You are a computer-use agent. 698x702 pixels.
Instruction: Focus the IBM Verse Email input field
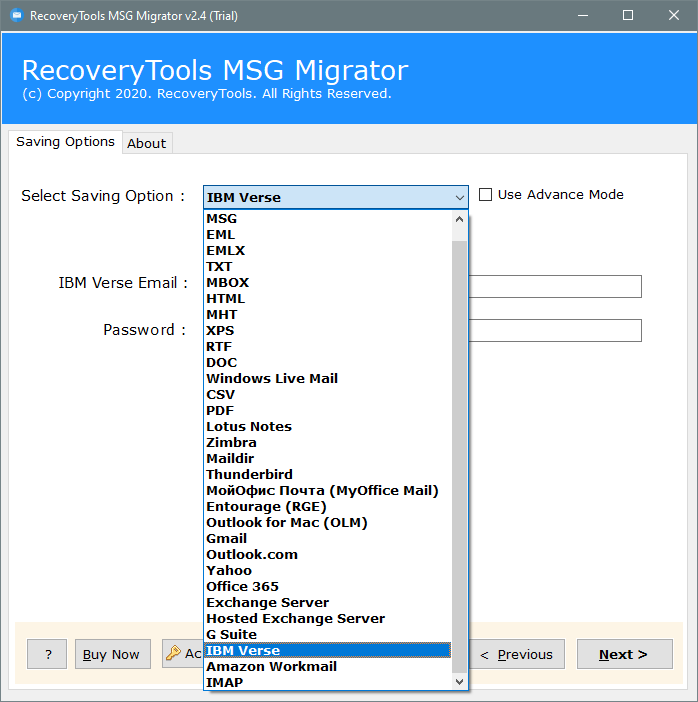click(555, 286)
